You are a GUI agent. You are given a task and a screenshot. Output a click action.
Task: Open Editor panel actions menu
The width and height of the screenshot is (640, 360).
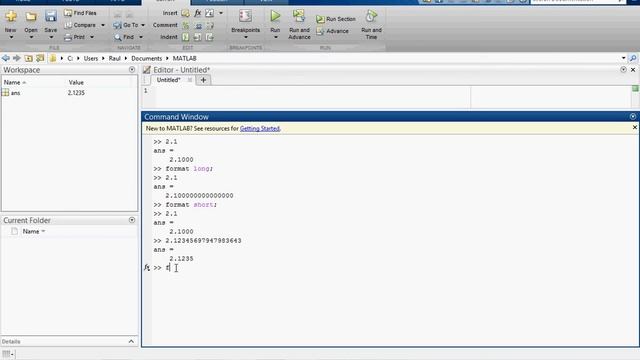(623, 70)
